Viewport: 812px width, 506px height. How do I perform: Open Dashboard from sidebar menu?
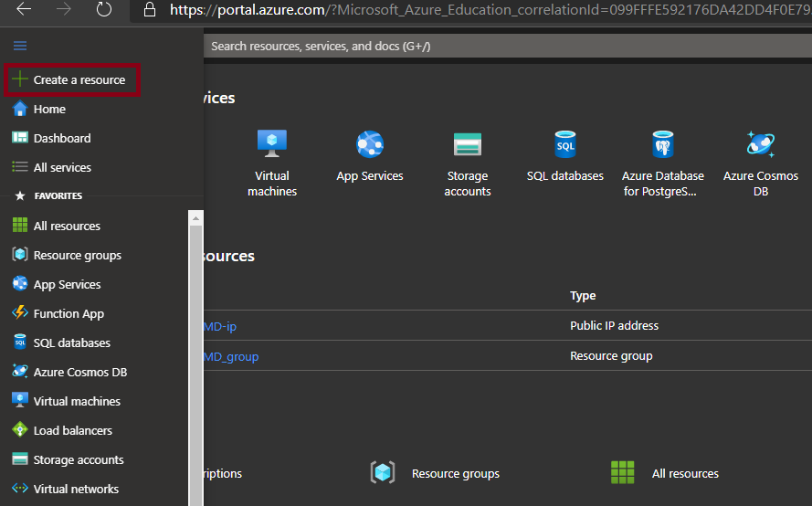pos(62,138)
